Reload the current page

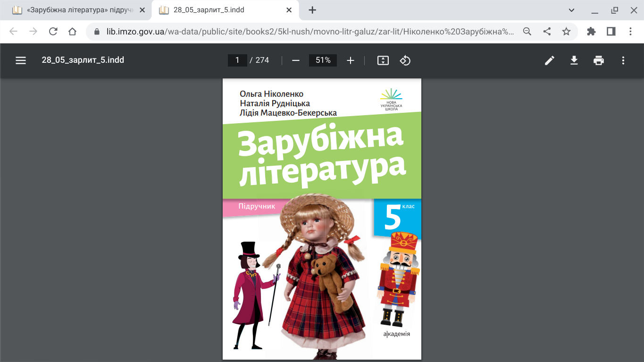pos(53,32)
